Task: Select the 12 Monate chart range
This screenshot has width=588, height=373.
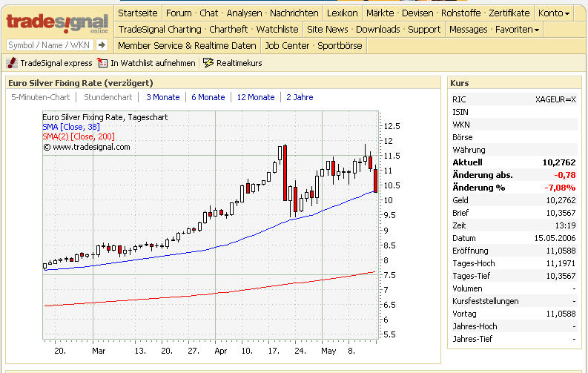Action: tap(255, 97)
